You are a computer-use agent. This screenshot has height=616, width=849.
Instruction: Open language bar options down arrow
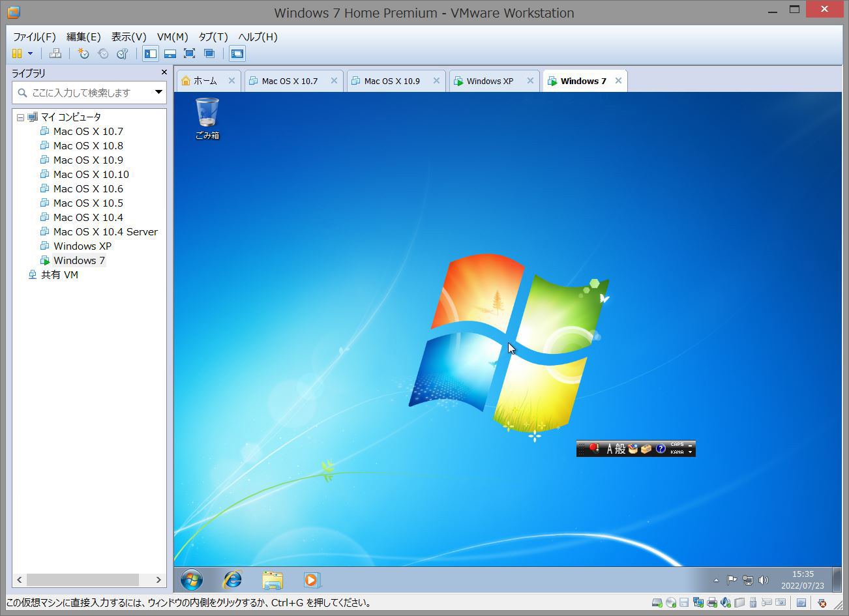(691, 452)
